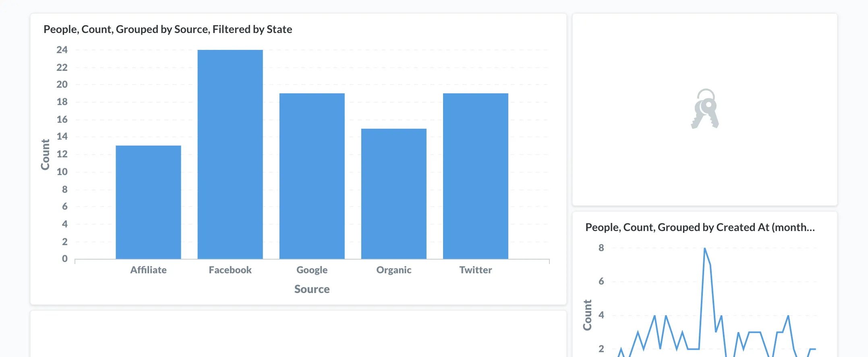Click the Count axis label on line chart
Viewport: 868px width, 357px height.
click(x=587, y=315)
